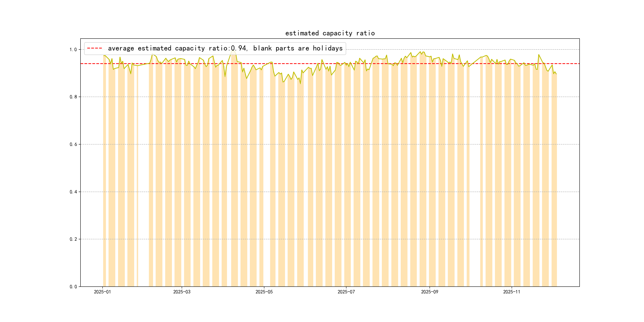This screenshot has width=644, height=322.
Task: Click the 2025-09 x-axis label
Action: point(430,292)
